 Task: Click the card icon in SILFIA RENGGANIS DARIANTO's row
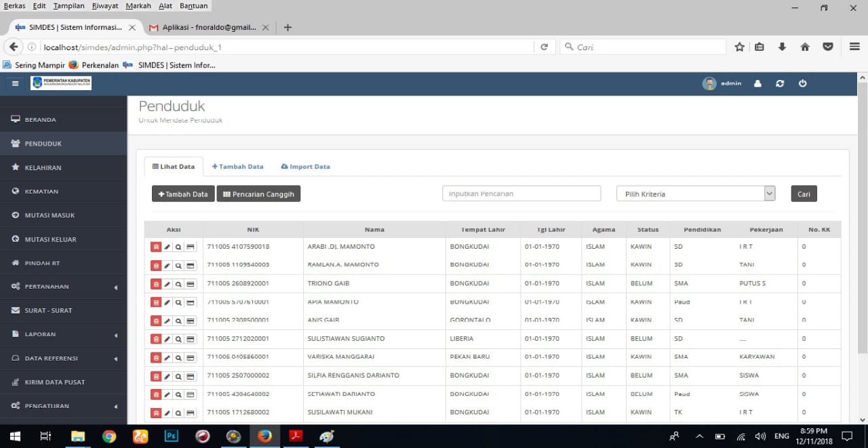(x=191, y=376)
